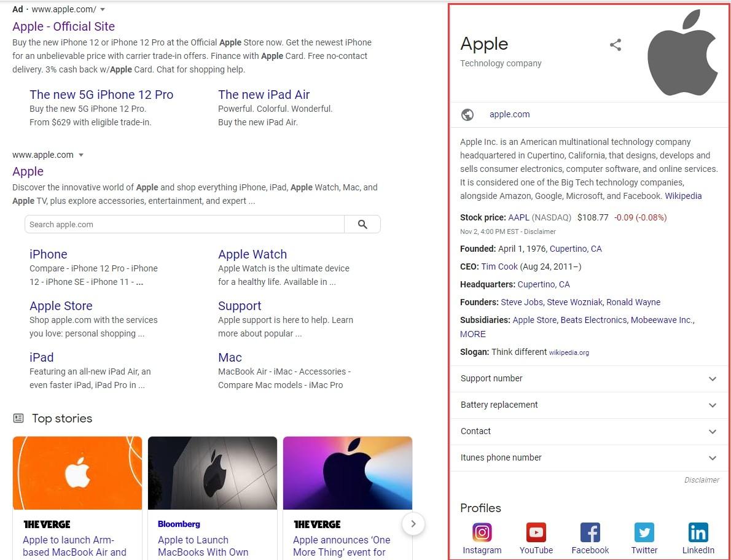
Task: Click Cupertino, CA link in Founded row
Action: coord(576,249)
